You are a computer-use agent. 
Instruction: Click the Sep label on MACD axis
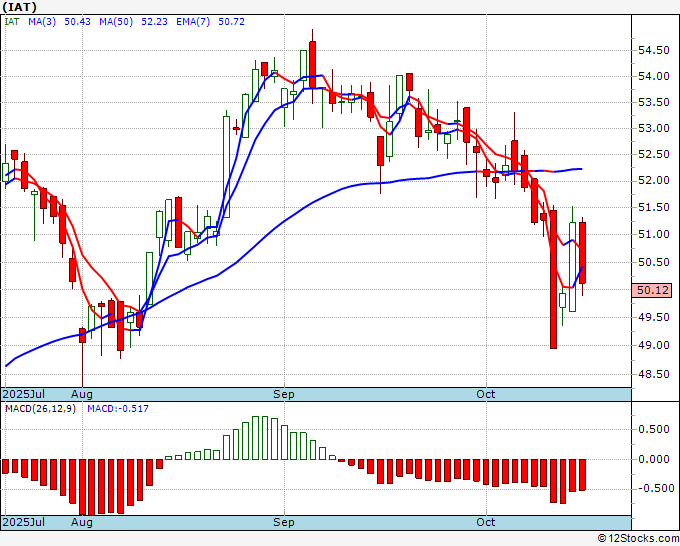tap(284, 522)
